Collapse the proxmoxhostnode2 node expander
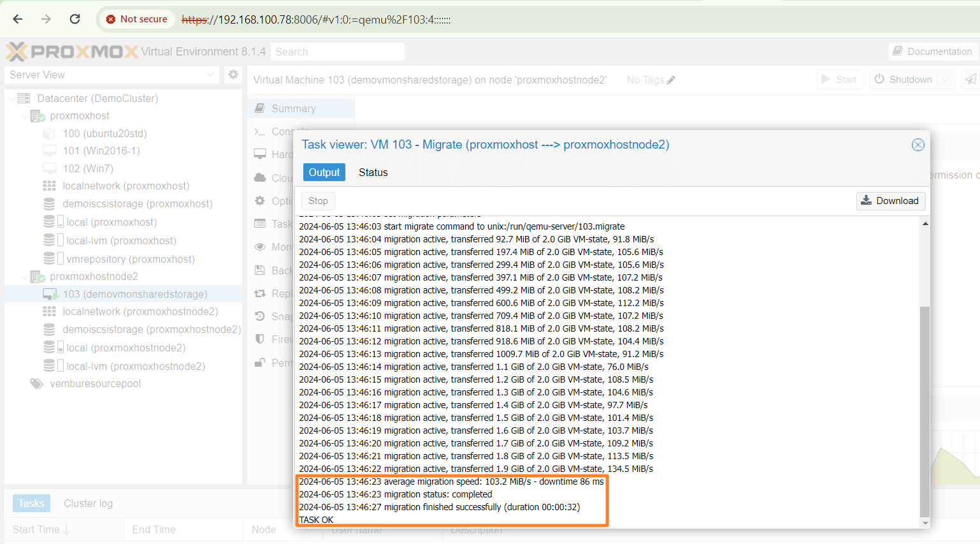Viewport: 980px width, 544px height. [24, 277]
